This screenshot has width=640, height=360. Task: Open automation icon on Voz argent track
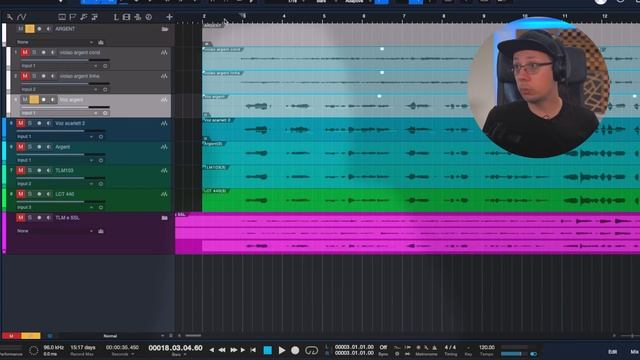click(164, 100)
